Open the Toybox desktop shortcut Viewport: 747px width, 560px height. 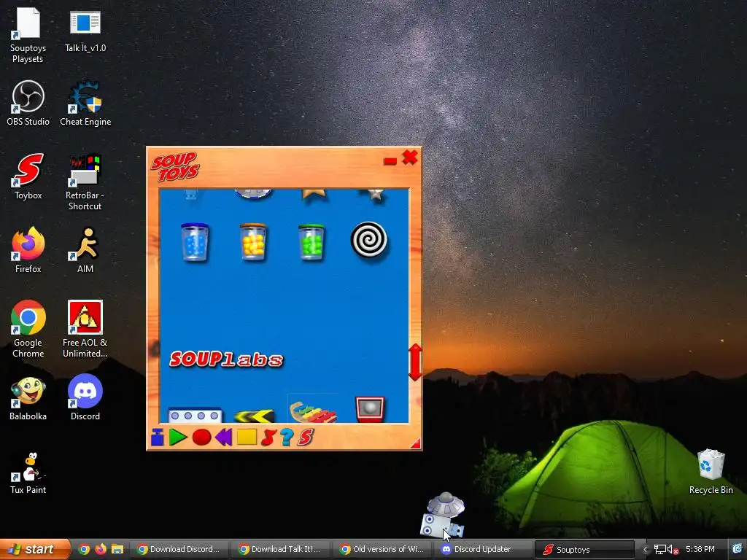(28, 176)
